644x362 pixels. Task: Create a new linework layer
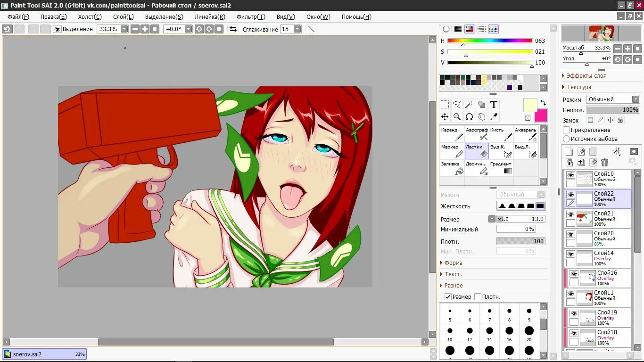581,152
